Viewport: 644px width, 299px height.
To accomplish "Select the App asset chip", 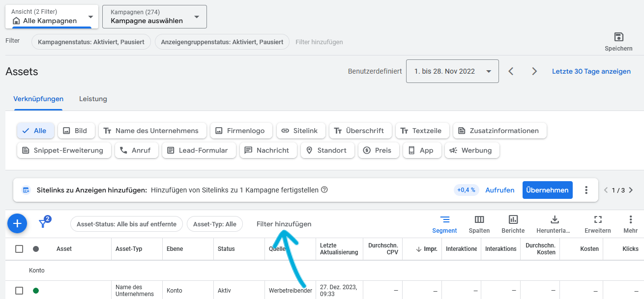I will [x=422, y=150].
